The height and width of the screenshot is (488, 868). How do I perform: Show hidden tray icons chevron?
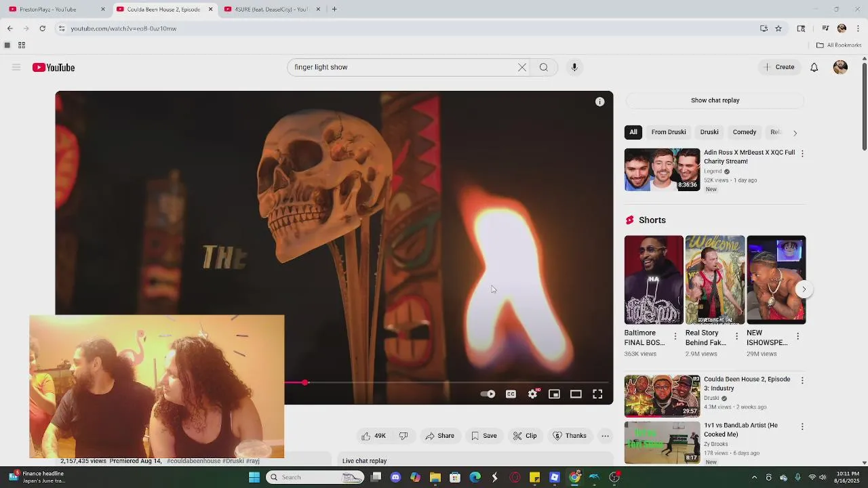[x=754, y=477]
